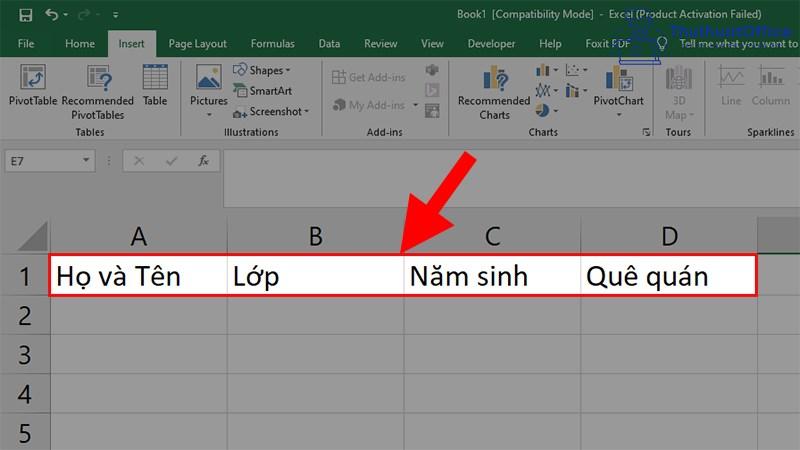Open the Undo history dropdown arrow

pyautogui.click(x=66, y=15)
